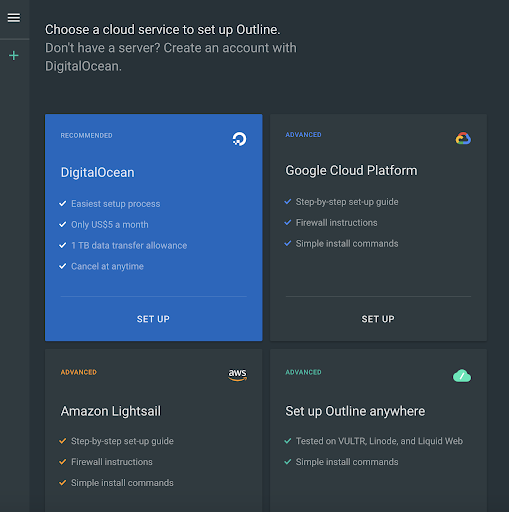
Task: Select the Google Cloud Platform title
Action: pyautogui.click(x=351, y=171)
